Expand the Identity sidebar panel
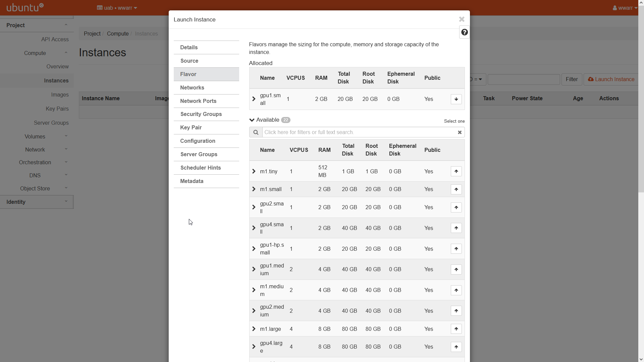Image resolution: width=644 pixels, height=362 pixels. [37, 202]
